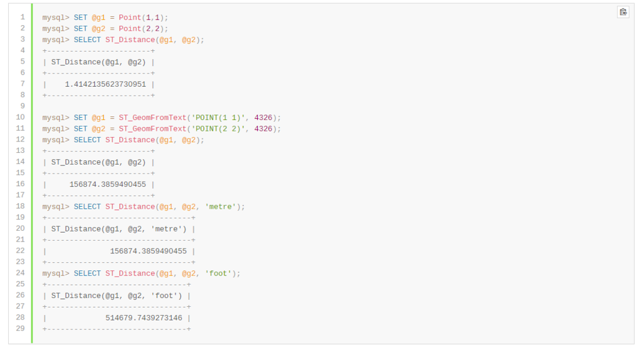Image resolution: width=644 pixels, height=349 pixels.
Task: Click the first SELECT ST_Distance statement on line 3
Action: pyautogui.click(x=139, y=40)
